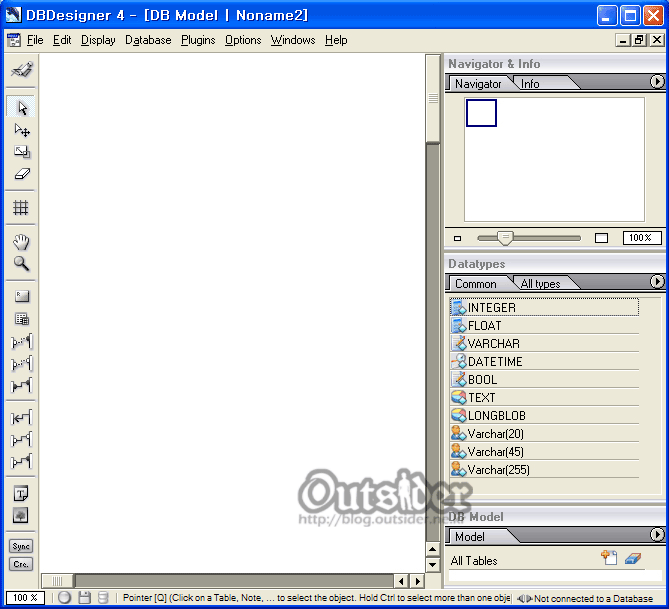The width and height of the screenshot is (669, 609).
Task: Expand Navigator & Info panel arrow button
Action: [657, 81]
